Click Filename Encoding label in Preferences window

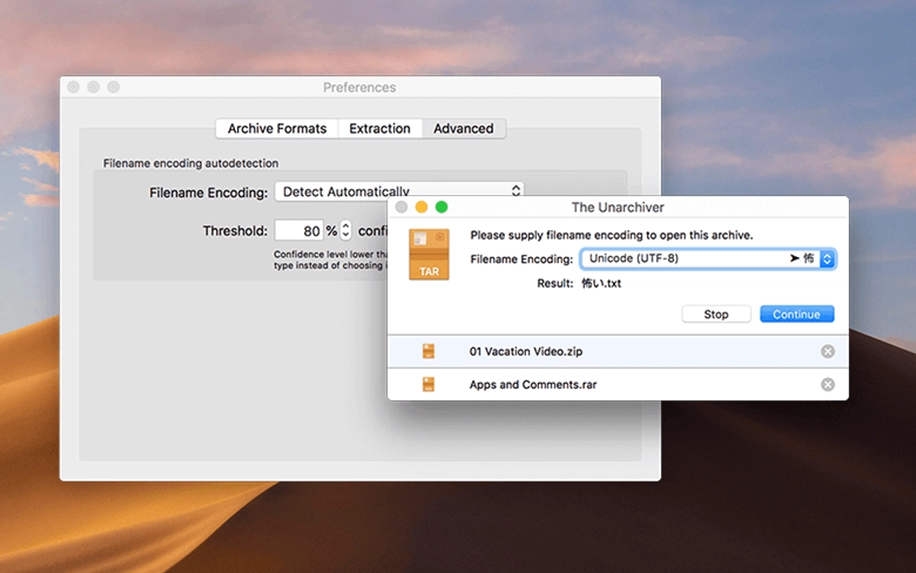coord(209,193)
